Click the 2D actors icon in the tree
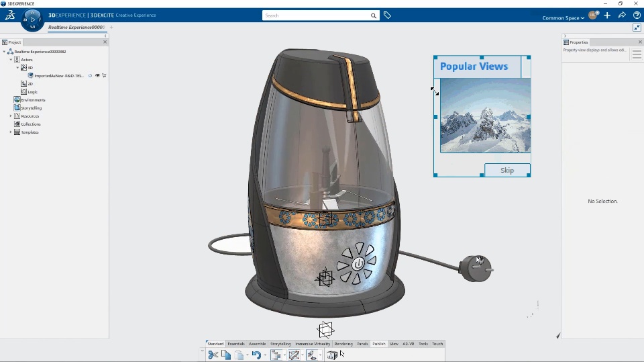This screenshot has width=644, height=362. point(24,83)
